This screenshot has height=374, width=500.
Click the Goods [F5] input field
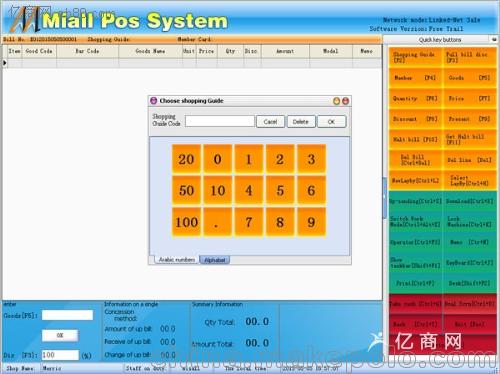point(67,315)
